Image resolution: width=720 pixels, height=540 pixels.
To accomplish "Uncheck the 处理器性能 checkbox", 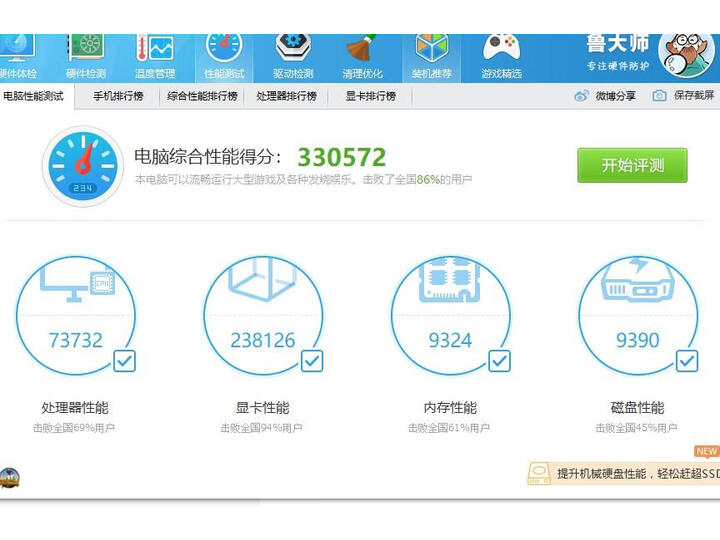I will tap(124, 360).
